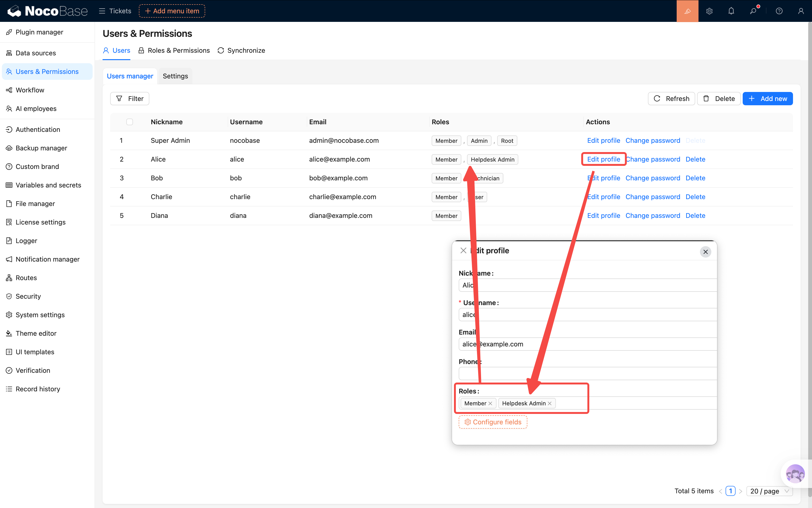Open the 20 / page size dropdown
The image size is (812, 508).
point(769,491)
